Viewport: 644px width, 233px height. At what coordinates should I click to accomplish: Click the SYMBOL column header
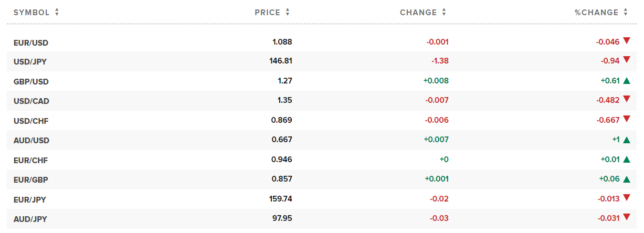tap(31, 12)
